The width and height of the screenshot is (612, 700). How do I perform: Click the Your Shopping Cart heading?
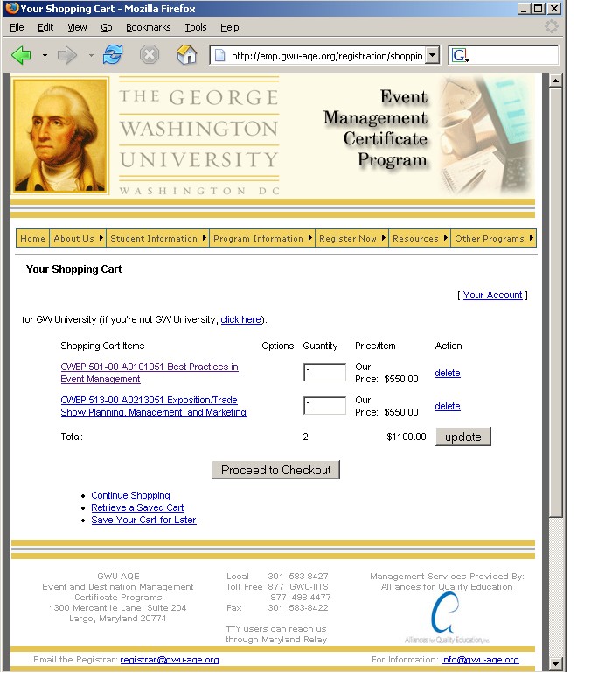tap(73, 269)
